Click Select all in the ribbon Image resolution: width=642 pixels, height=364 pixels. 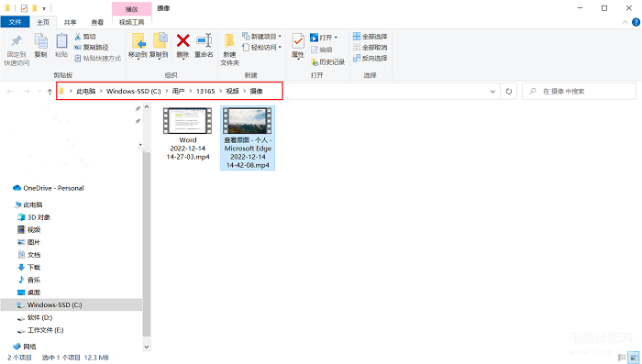(371, 37)
